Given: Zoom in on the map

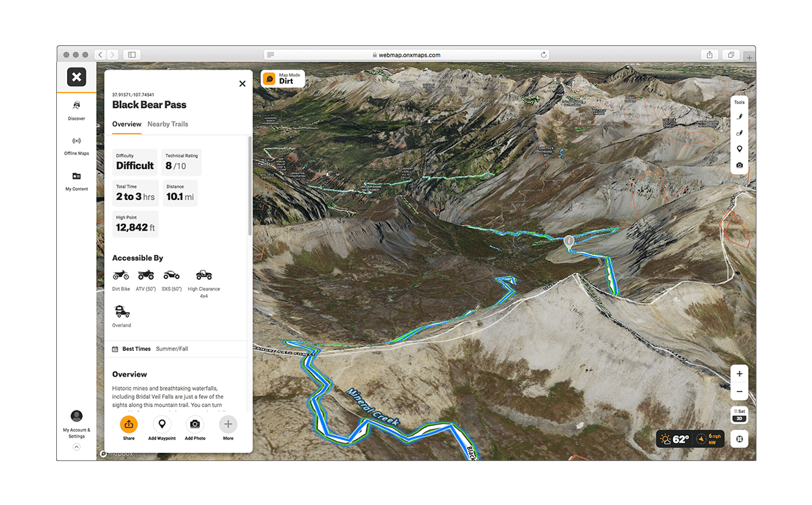Looking at the screenshot, I should pyautogui.click(x=739, y=374).
